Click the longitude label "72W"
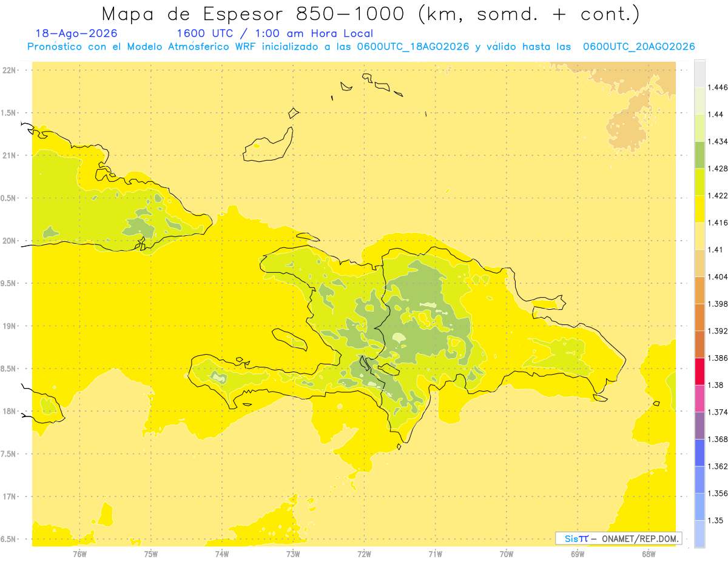The image size is (728, 562). [x=364, y=554]
